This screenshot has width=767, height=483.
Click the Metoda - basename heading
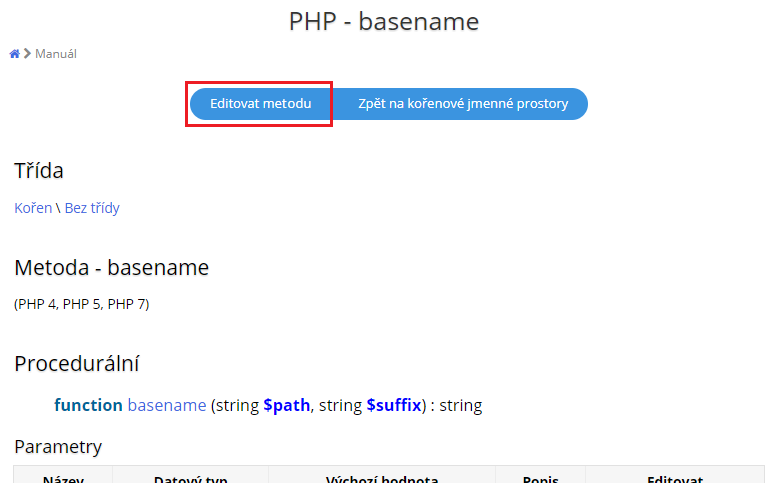[111, 267]
